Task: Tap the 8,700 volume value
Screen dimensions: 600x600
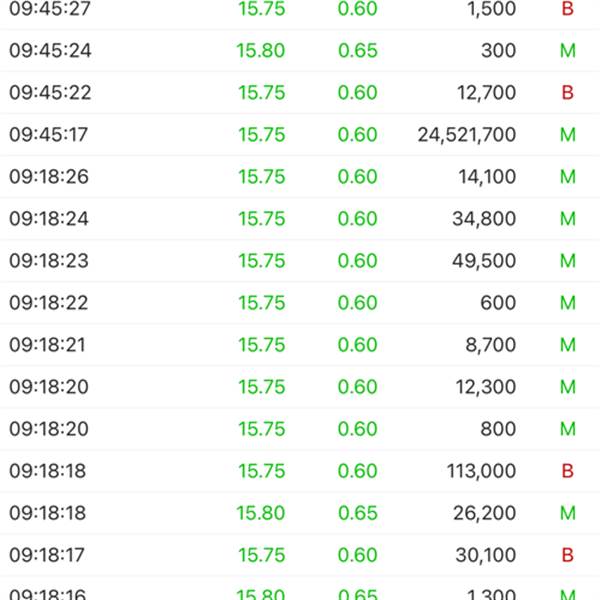Action: click(489, 345)
